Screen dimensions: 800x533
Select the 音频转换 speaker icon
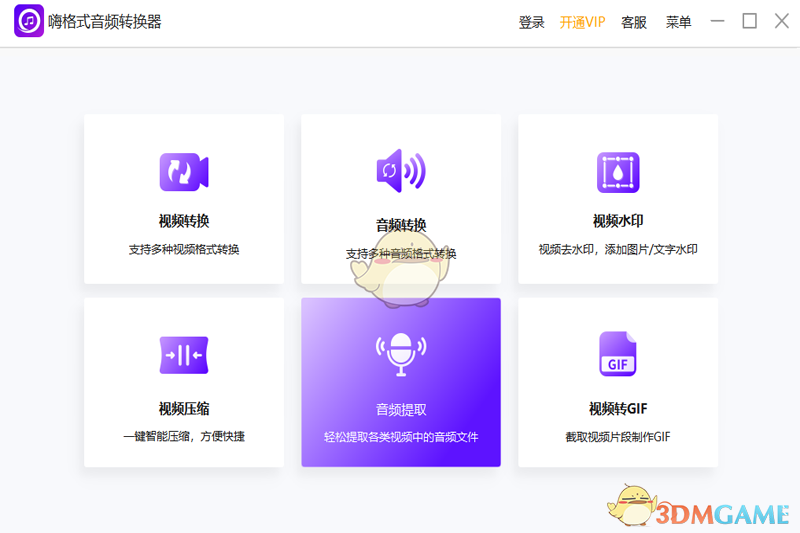pyautogui.click(x=401, y=171)
